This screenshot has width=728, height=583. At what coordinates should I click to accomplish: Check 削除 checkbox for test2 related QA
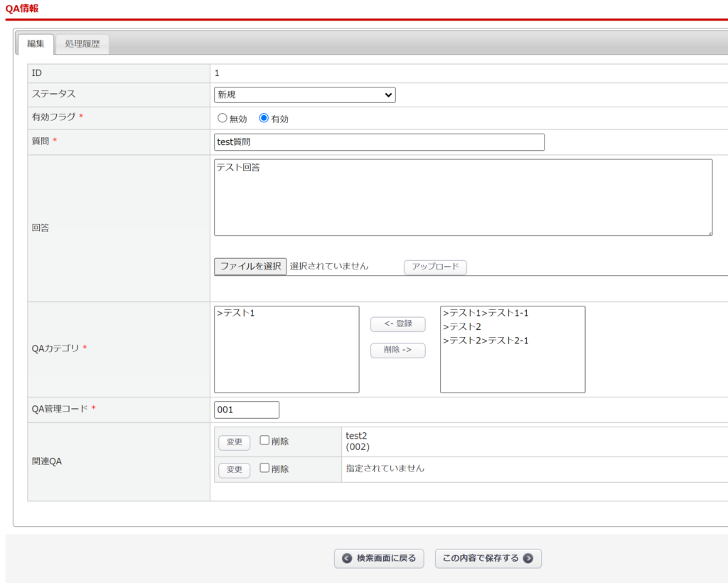pyautogui.click(x=264, y=441)
